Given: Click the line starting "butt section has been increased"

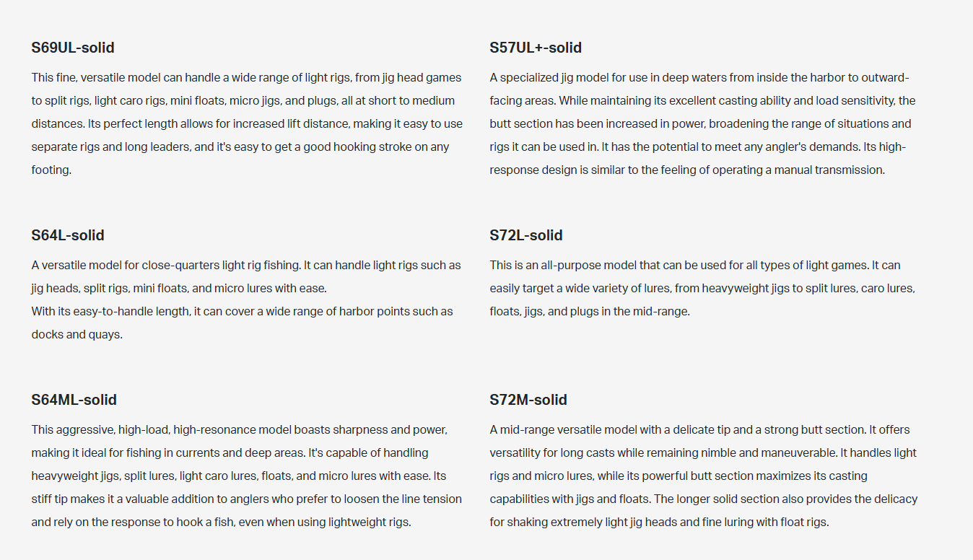Looking at the screenshot, I should [700, 124].
